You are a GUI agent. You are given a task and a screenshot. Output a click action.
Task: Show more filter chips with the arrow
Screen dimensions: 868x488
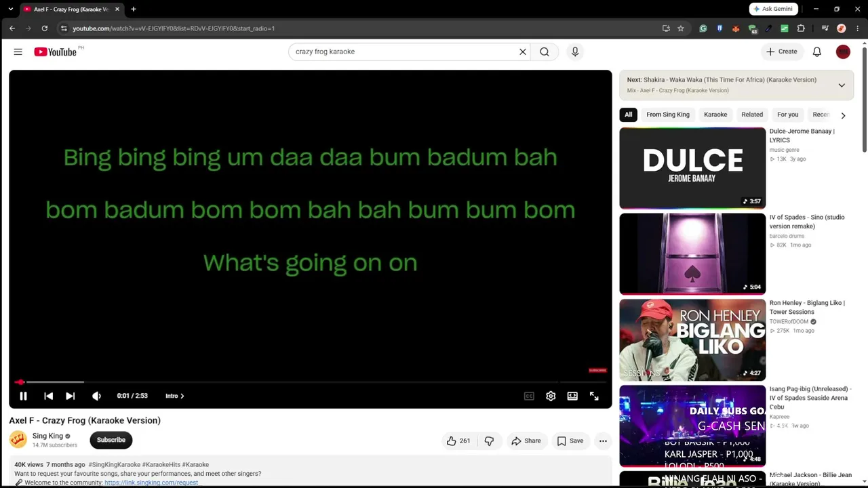coord(843,115)
